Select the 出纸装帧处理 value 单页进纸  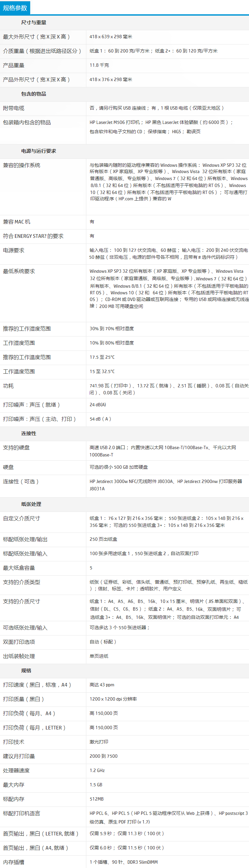(99, 656)
